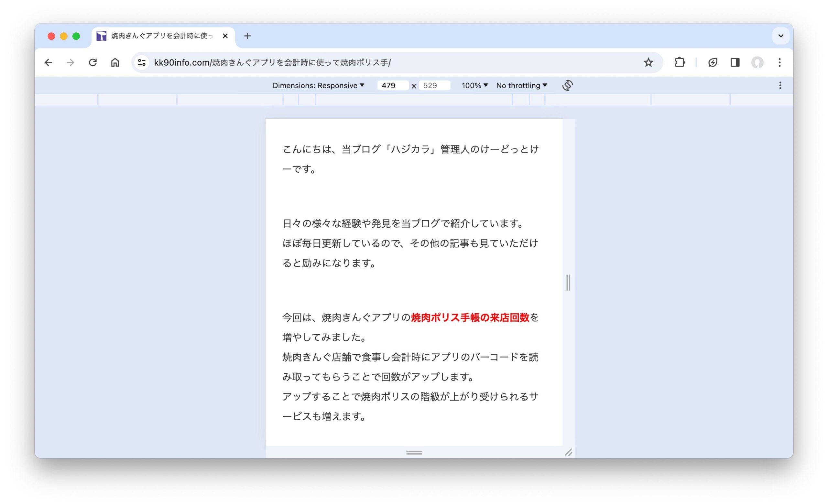The width and height of the screenshot is (828, 504).
Task: Click the corner viewport resize handle
Action: click(569, 452)
